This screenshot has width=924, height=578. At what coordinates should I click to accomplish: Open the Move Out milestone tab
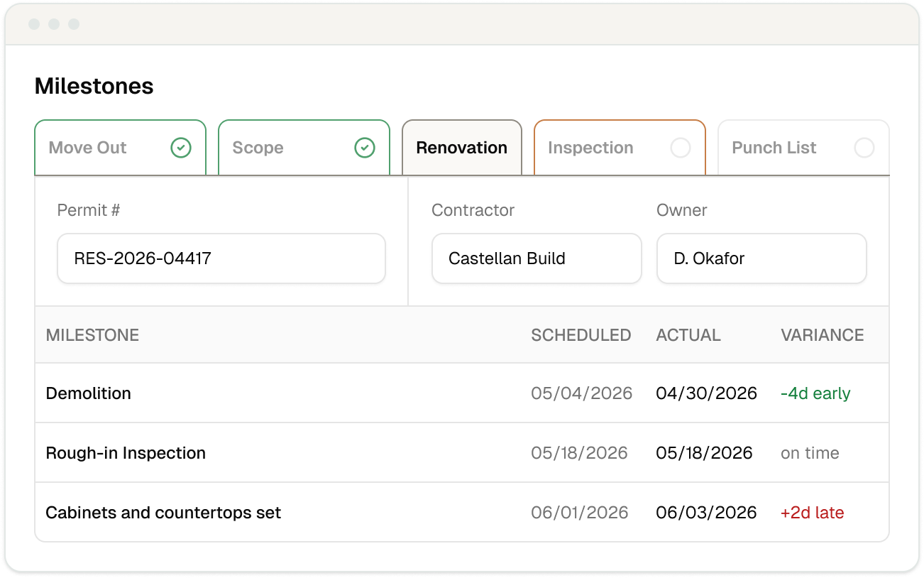[120, 148]
